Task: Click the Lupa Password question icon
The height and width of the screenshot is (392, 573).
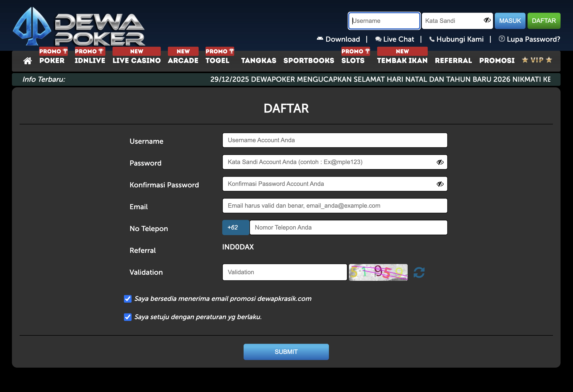Action: (x=502, y=39)
